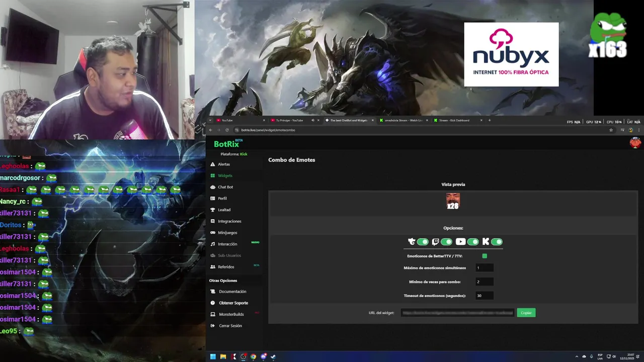Show hidden system tray icons

(577, 356)
